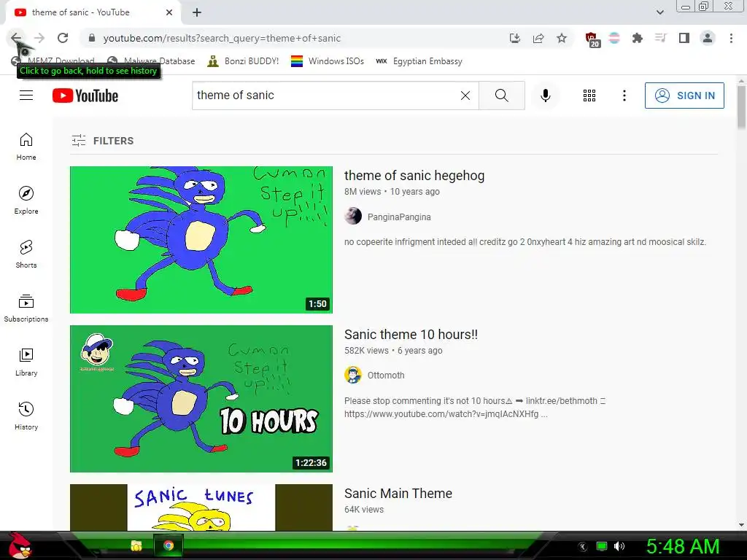Open the Angry Birds start button
This screenshot has width=747, height=560.
[19, 545]
